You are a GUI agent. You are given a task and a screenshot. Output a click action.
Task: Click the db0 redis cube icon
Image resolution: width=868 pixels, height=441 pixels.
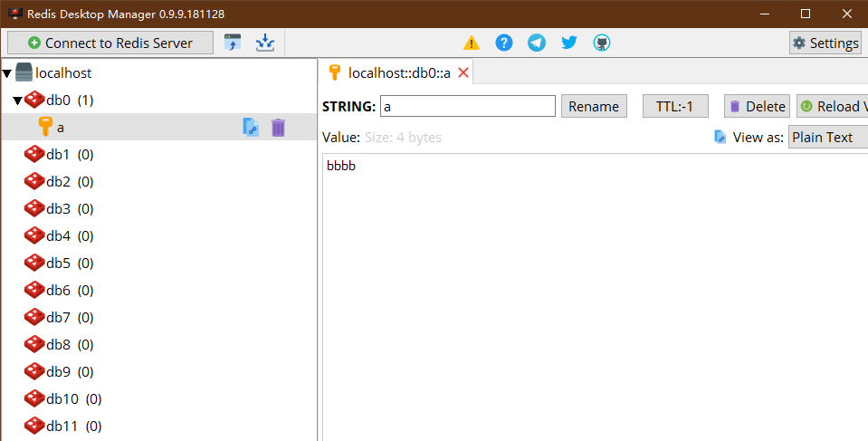tap(34, 100)
